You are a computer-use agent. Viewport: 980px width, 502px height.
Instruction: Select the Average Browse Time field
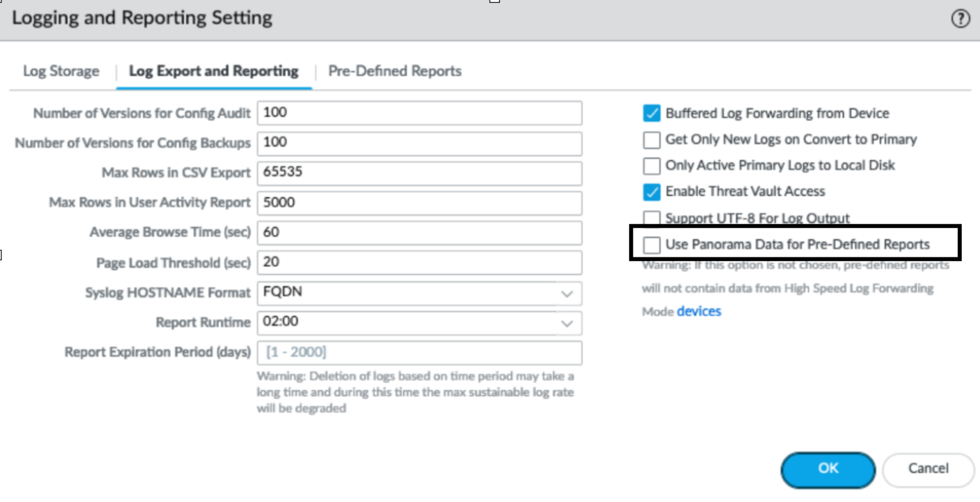pos(419,232)
